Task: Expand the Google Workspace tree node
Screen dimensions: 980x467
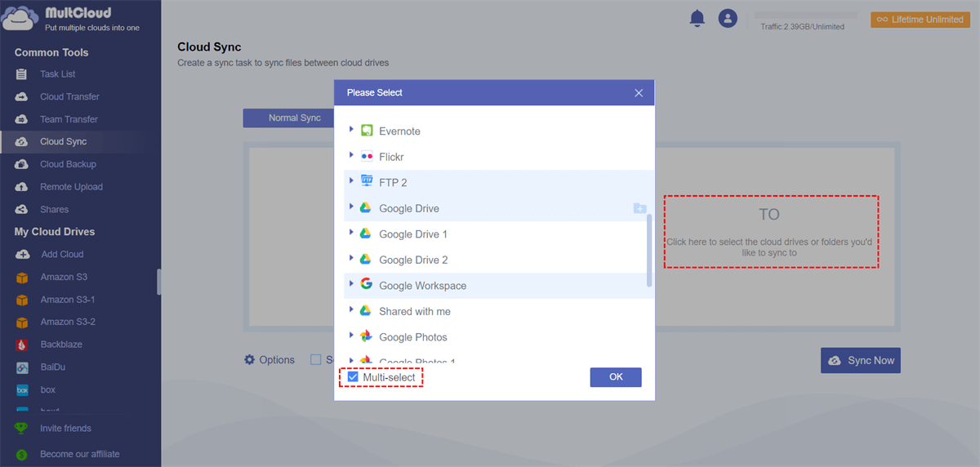Action: click(x=351, y=284)
